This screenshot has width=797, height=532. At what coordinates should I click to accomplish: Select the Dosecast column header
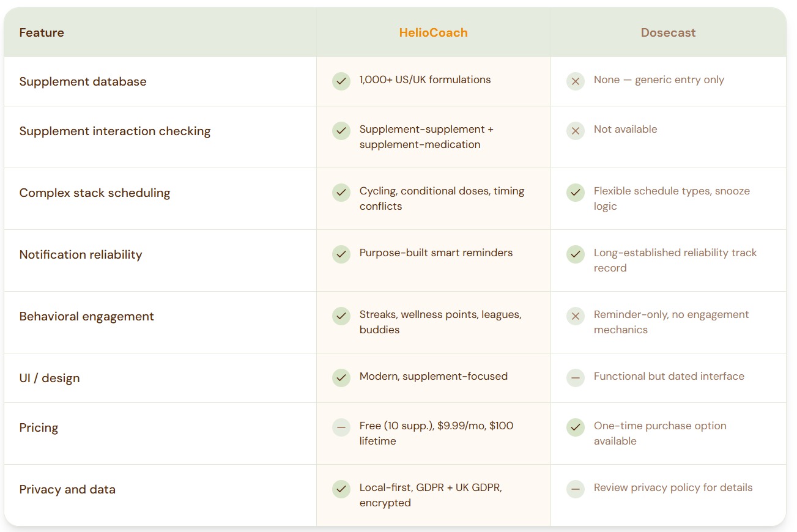click(x=668, y=33)
